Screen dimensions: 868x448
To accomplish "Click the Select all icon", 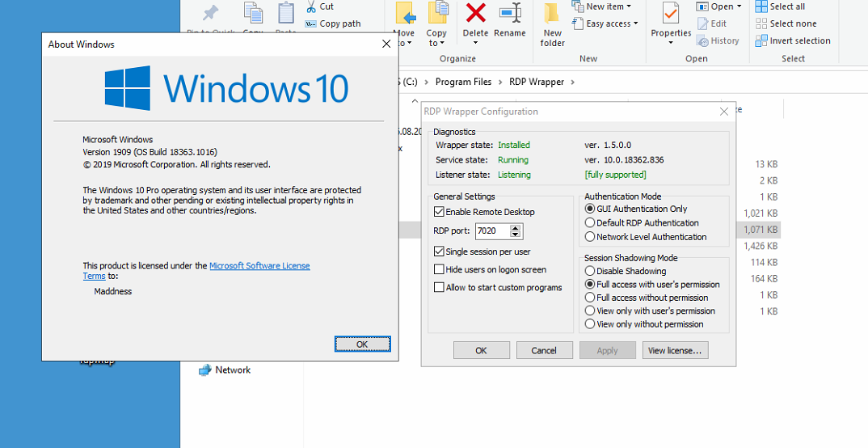I will point(761,6).
